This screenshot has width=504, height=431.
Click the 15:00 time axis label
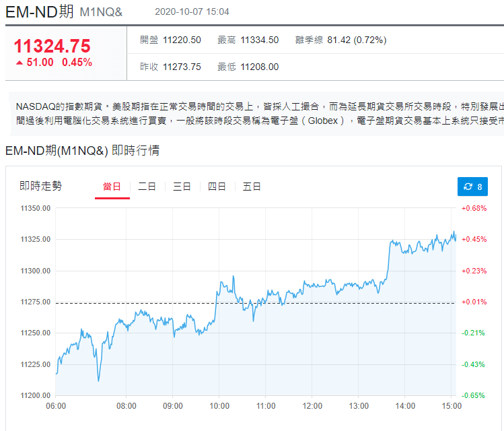(x=452, y=406)
